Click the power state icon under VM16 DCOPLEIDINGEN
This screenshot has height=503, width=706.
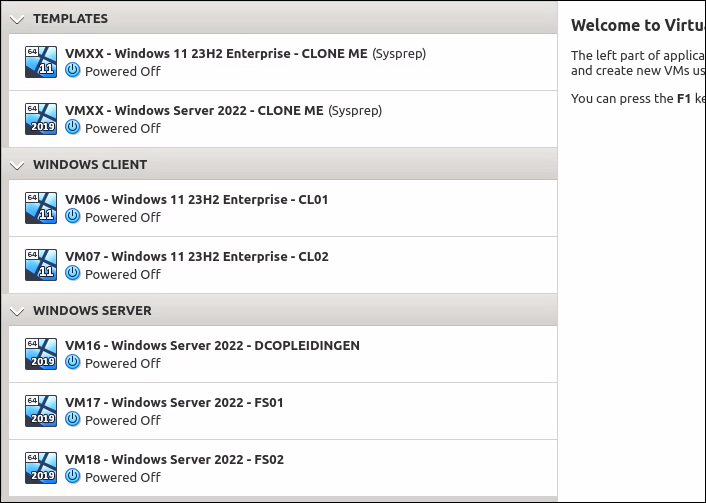tap(72, 363)
